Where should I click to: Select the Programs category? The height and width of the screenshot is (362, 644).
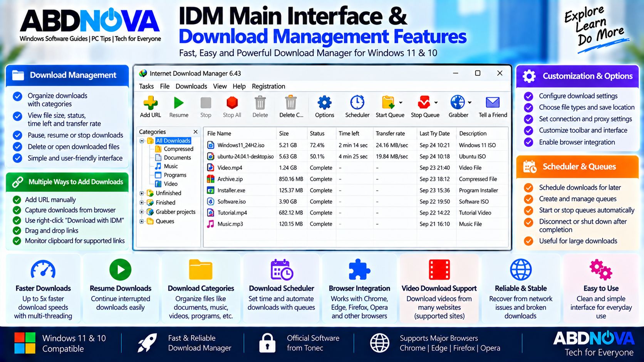[x=175, y=175]
